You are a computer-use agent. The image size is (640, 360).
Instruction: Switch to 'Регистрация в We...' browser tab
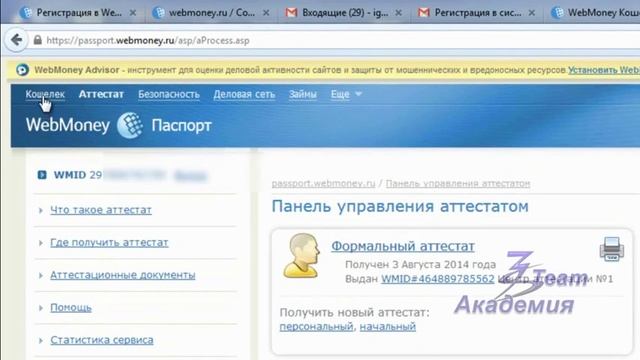[x=78, y=13]
